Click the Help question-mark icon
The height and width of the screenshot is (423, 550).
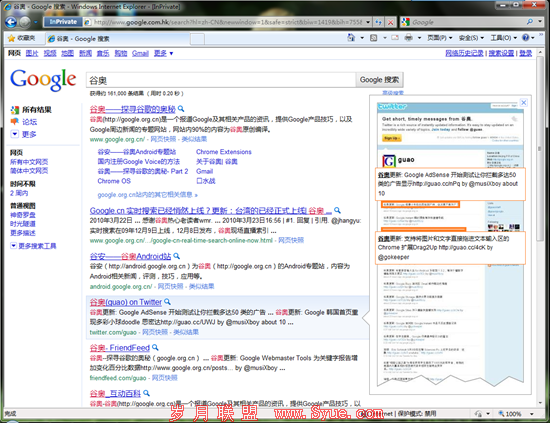(x=525, y=38)
